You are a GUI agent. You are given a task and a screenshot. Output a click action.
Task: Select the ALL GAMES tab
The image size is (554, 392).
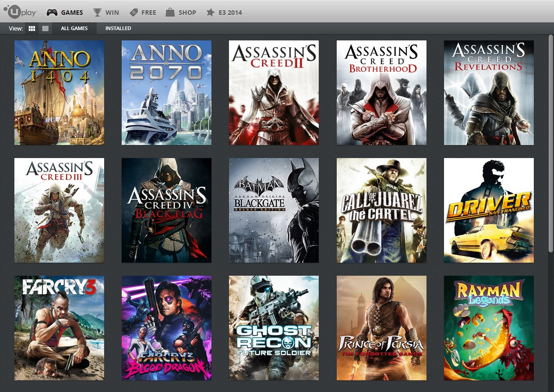click(x=74, y=28)
